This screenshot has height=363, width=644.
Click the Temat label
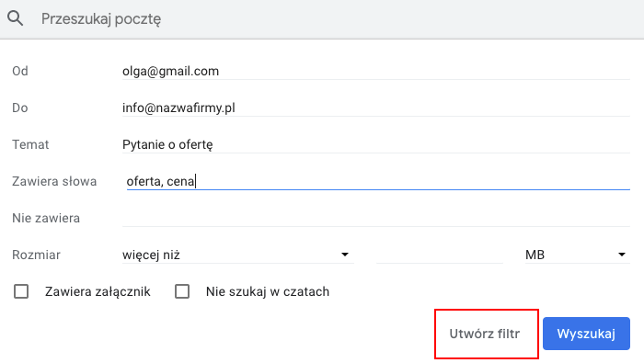point(30,144)
